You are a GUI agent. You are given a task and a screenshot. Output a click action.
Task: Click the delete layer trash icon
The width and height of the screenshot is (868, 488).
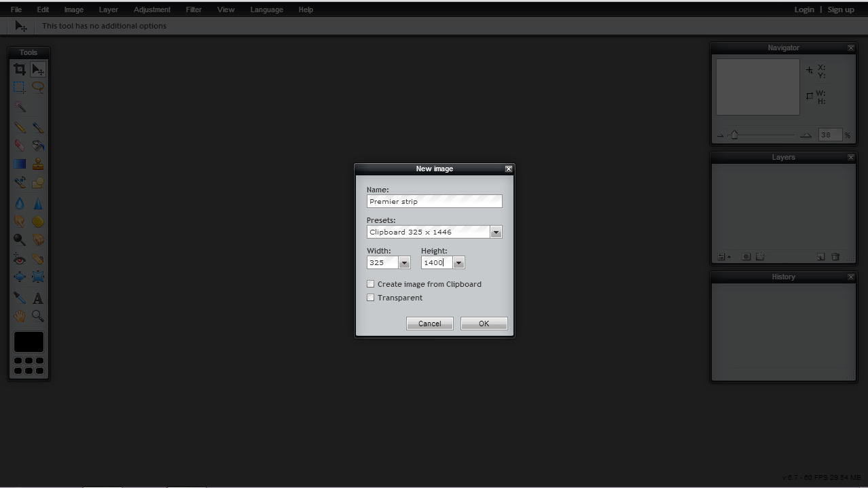[x=835, y=257]
